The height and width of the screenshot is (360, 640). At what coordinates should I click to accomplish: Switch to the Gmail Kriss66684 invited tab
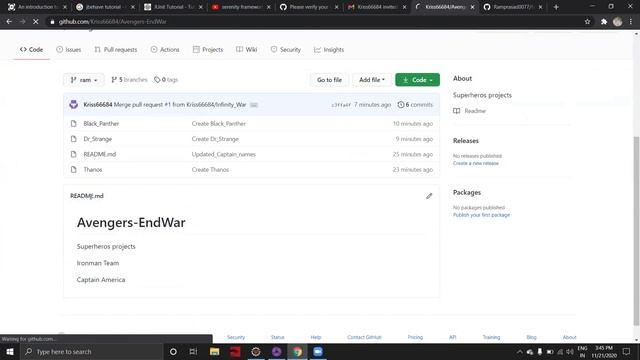[x=376, y=7]
